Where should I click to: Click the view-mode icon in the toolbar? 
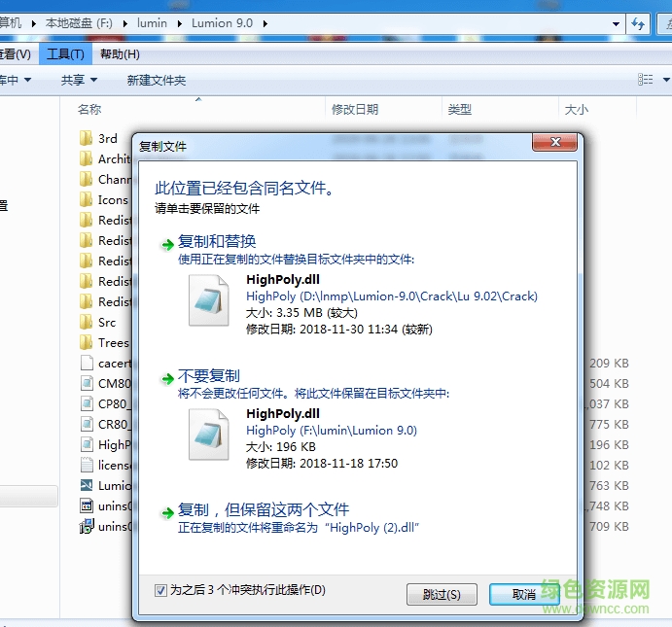[645, 80]
